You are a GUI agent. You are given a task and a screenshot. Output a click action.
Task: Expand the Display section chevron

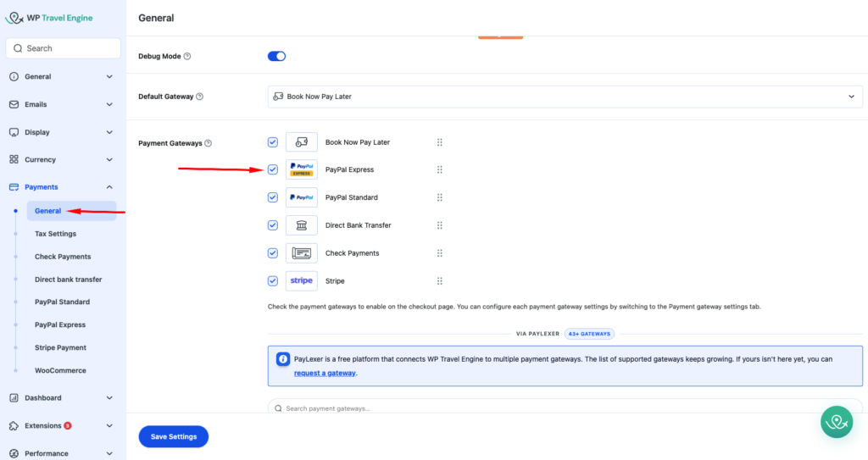pos(109,132)
